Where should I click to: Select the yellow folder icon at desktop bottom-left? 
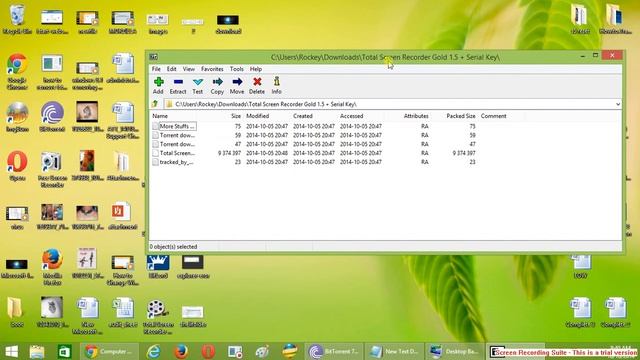click(x=15, y=312)
